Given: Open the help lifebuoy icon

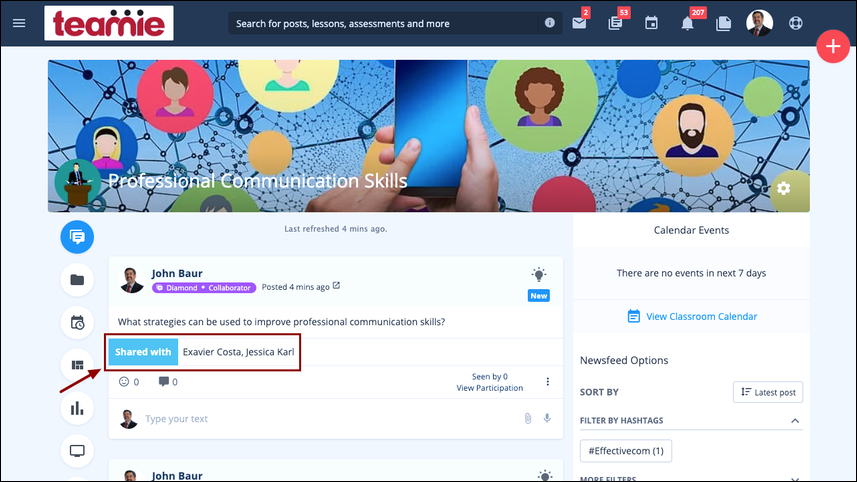Looking at the screenshot, I should 795,23.
